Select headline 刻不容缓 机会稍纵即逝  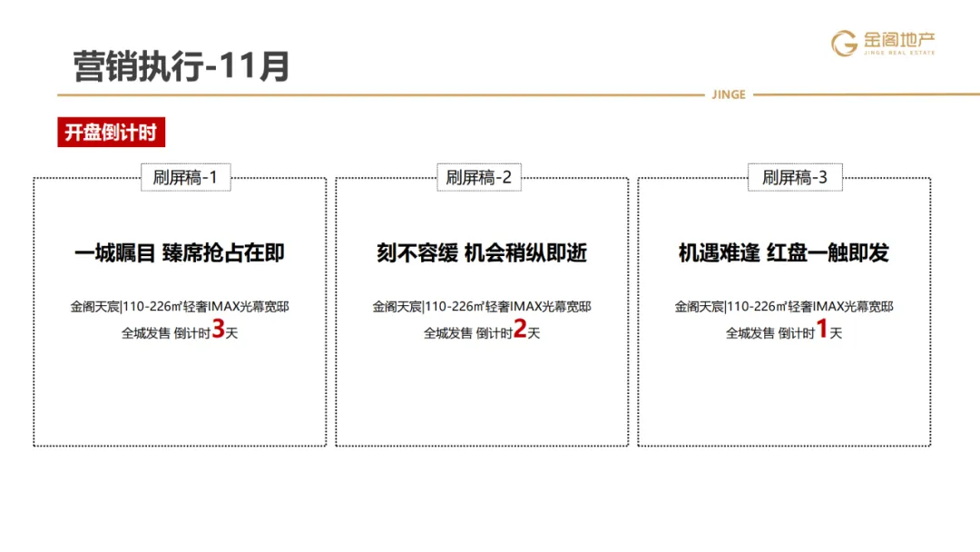482,253
